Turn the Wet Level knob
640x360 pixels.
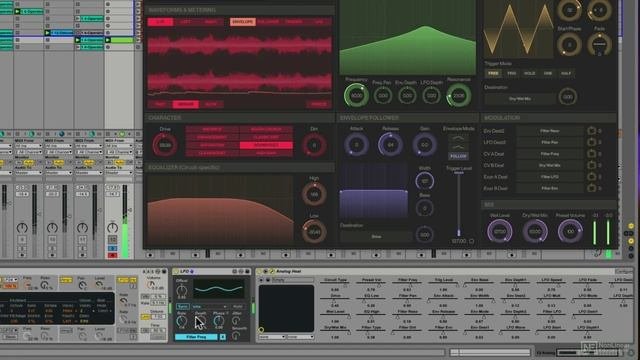pos(500,231)
